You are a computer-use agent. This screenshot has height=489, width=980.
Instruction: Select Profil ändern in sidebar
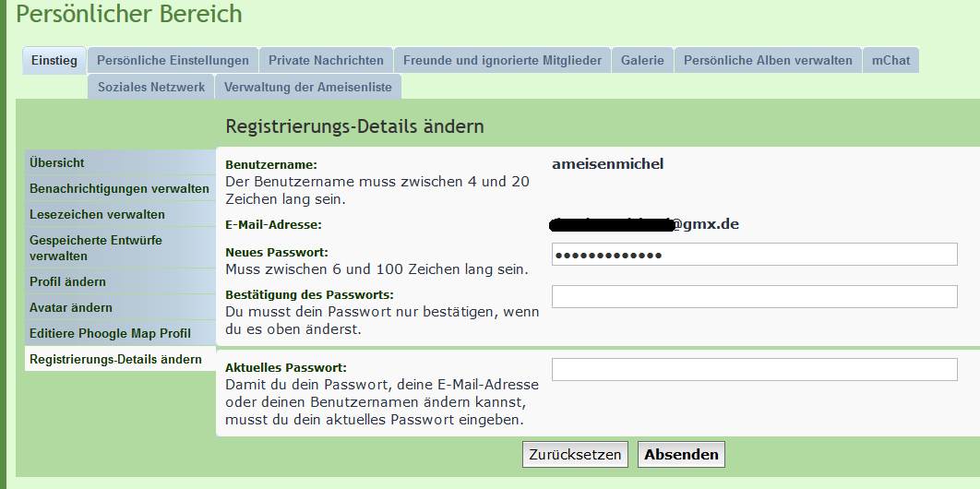[x=67, y=281]
